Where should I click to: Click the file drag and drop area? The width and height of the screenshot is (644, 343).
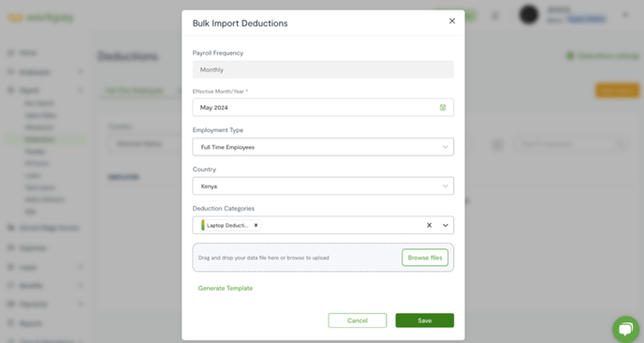coord(323,258)
